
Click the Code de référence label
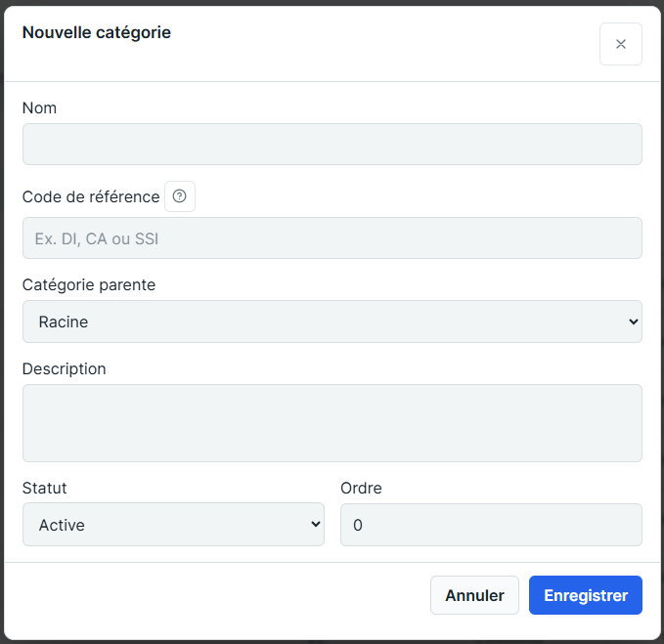click(x=91, y=196)
